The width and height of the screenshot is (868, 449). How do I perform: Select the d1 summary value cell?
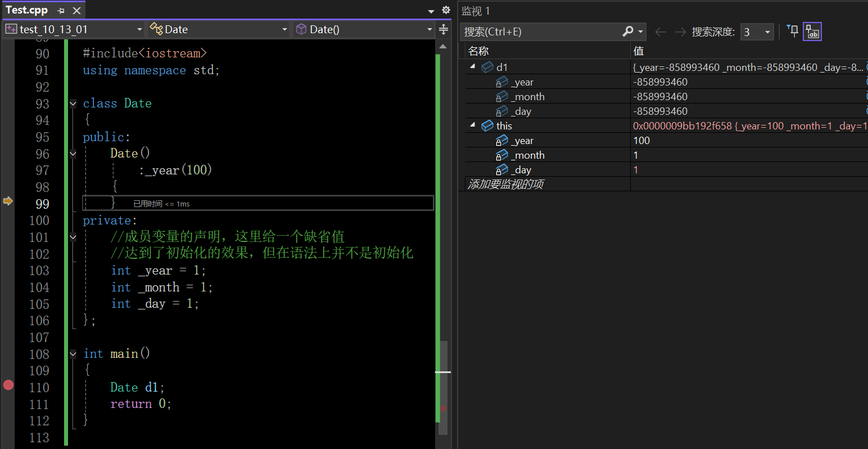(x=748, y=68)
